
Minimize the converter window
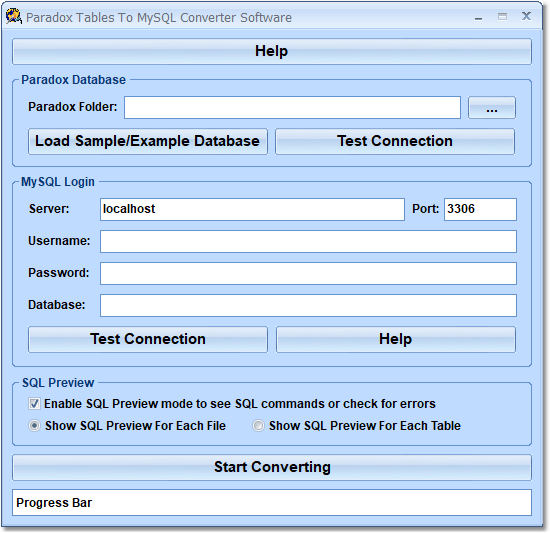pos(478,18)
